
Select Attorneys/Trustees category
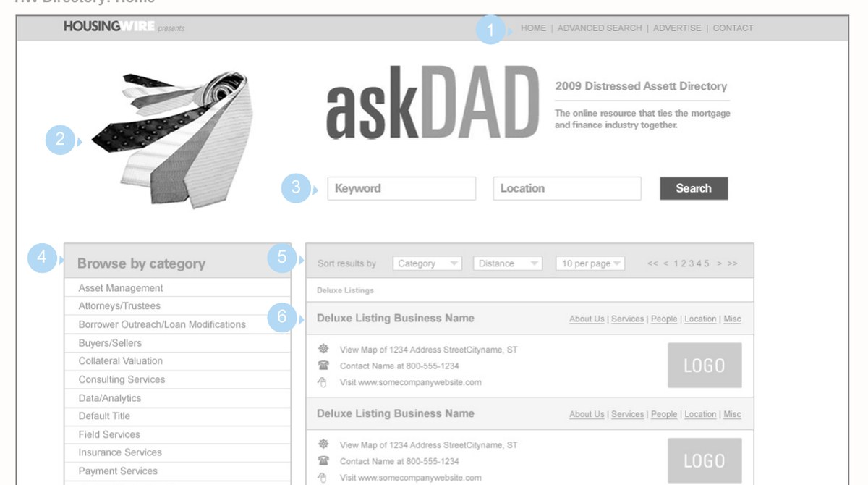[177, 306]
